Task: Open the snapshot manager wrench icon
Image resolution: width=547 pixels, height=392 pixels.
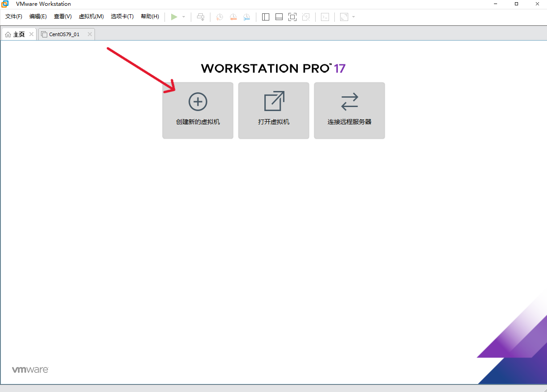Action: [x=247, y=17]
